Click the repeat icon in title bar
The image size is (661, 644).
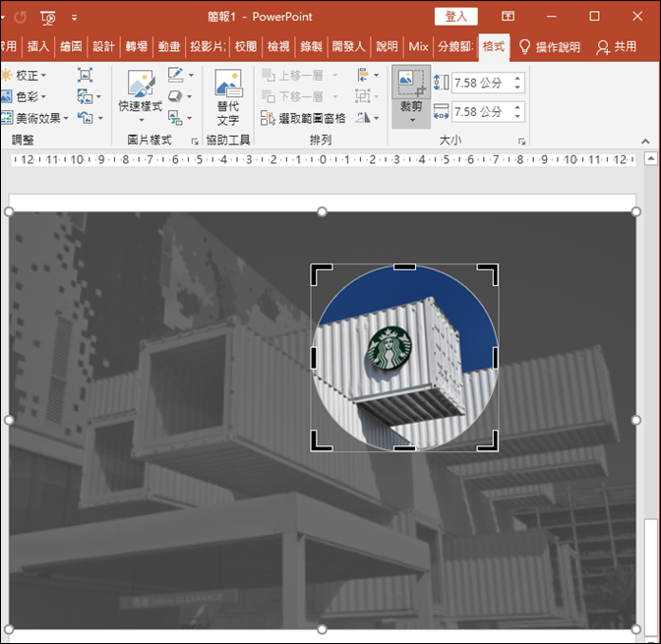pyautogui.click(x=20, y=18)
